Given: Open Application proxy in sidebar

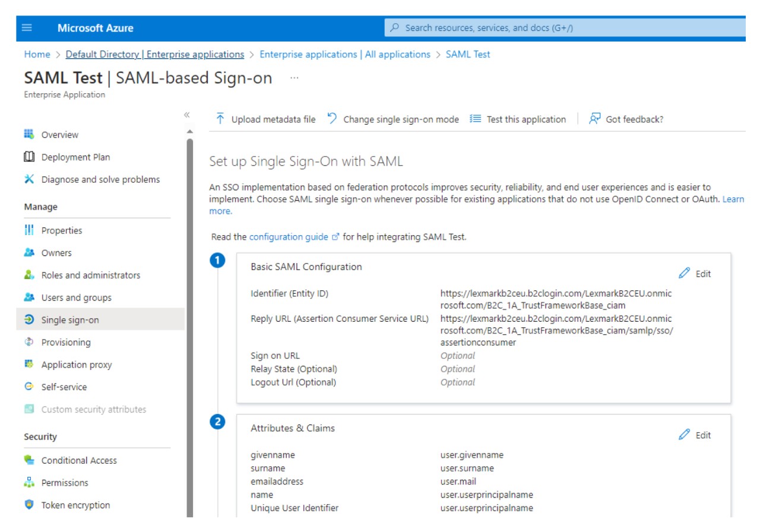Looking at the screenshot, I should (x=76, y=365).
